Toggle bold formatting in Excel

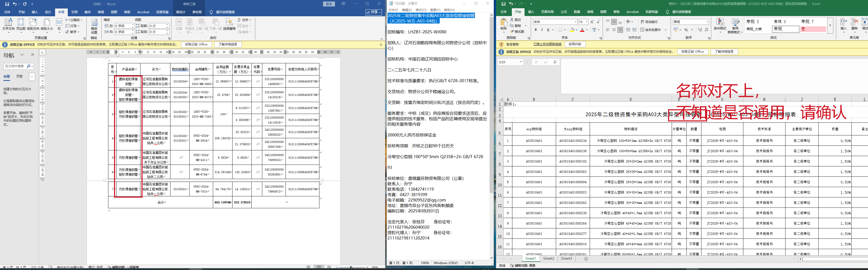click(536, 30)
